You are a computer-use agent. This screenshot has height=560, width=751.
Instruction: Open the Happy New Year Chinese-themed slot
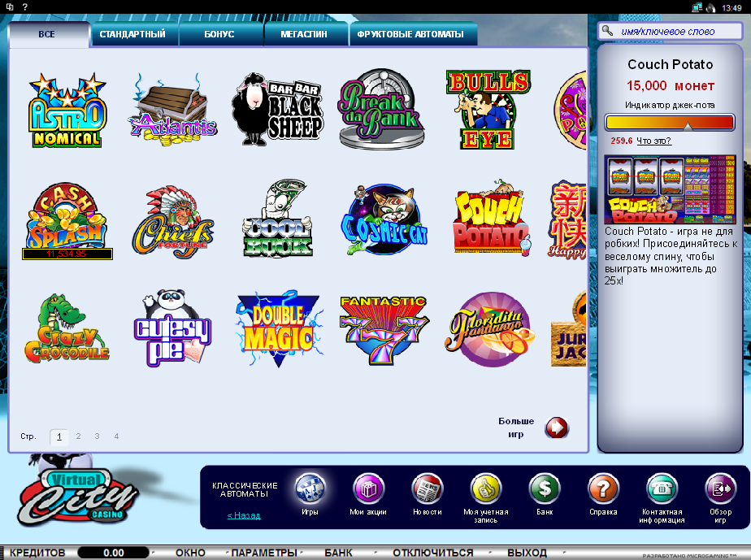[x=568, y=220]
